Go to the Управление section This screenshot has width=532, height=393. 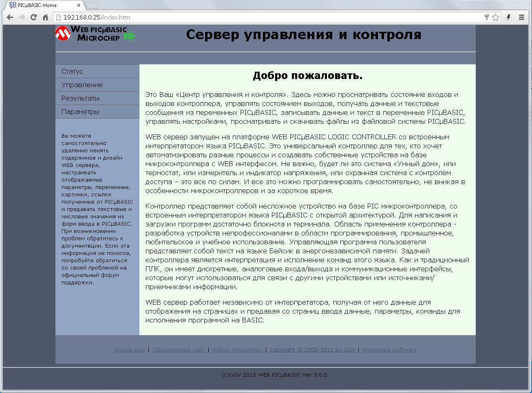pos(97,85)
